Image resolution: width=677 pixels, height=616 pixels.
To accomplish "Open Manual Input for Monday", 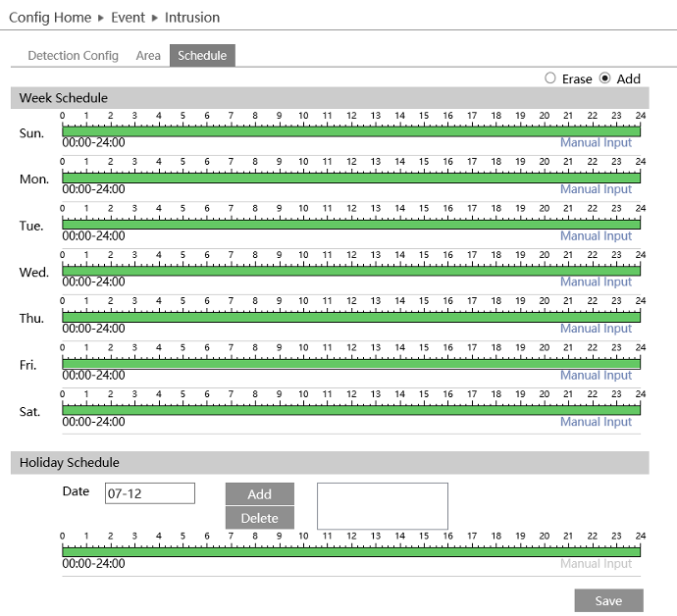I will pyautogui.click(x=596, y=189).
